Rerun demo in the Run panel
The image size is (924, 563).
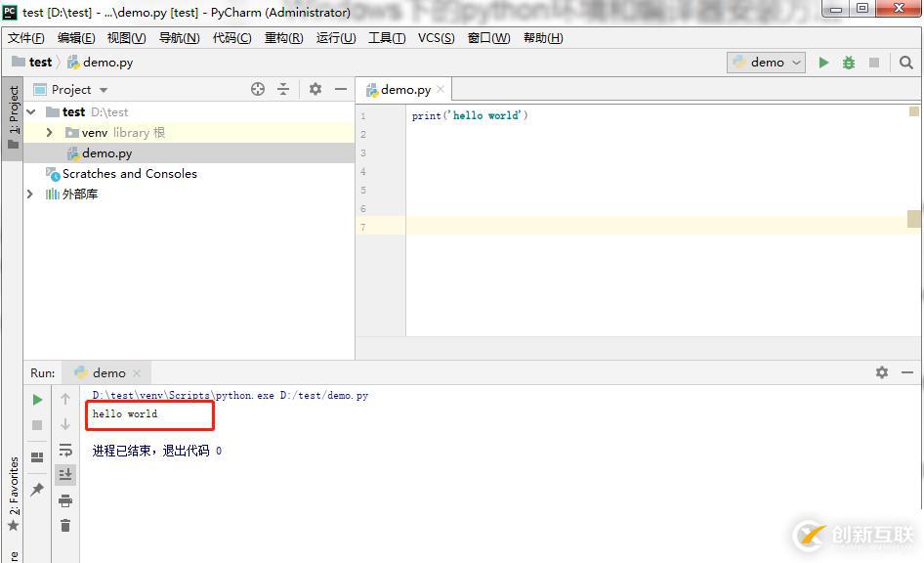click(x=37, y=400)
